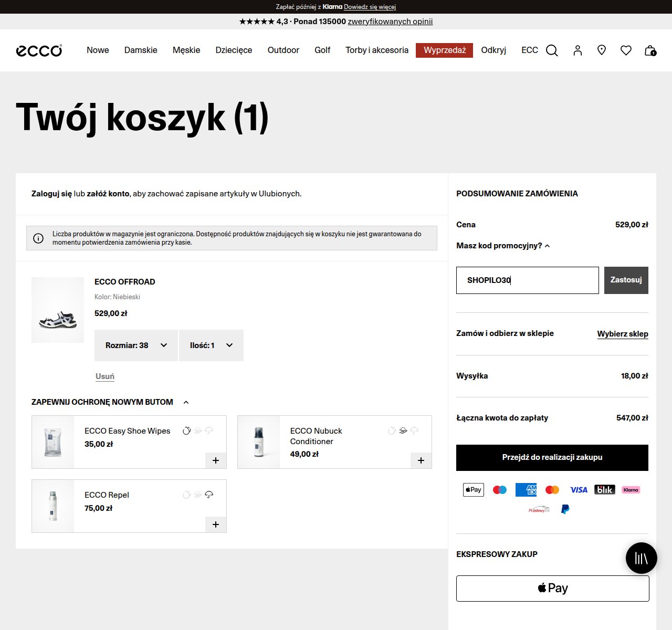
Task: Open the ECCO Nubuck Conditioner thumbnail
Action: (259, 442)
